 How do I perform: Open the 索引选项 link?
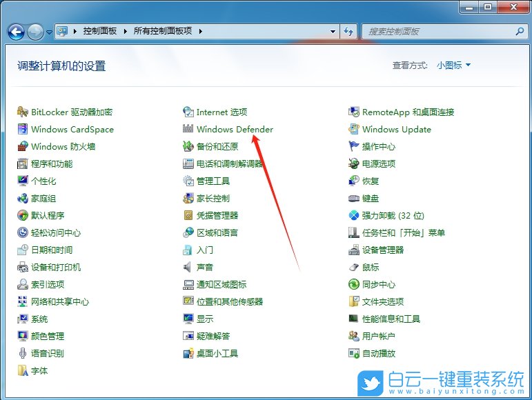48,284
